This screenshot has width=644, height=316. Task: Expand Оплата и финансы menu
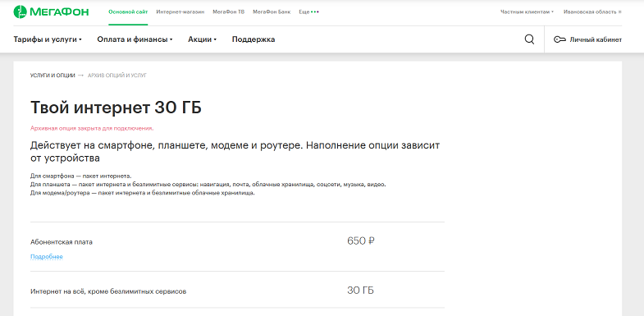(135, 39)
